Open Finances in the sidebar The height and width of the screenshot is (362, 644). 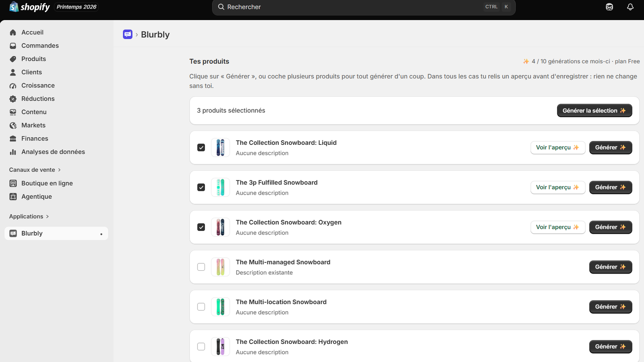56,139
